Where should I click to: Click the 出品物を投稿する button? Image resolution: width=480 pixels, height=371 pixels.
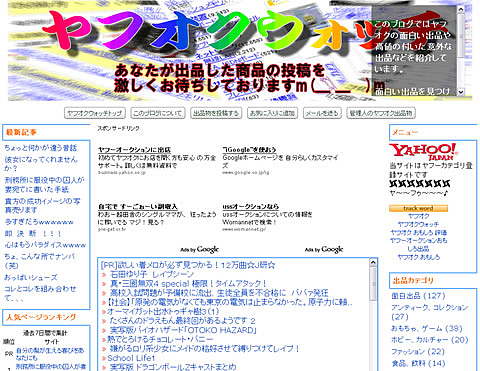(x=216, y=113)
